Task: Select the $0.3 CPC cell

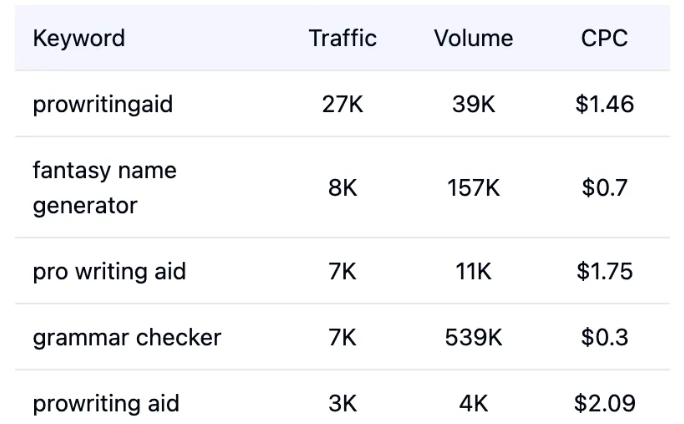Action: [604, 337]
